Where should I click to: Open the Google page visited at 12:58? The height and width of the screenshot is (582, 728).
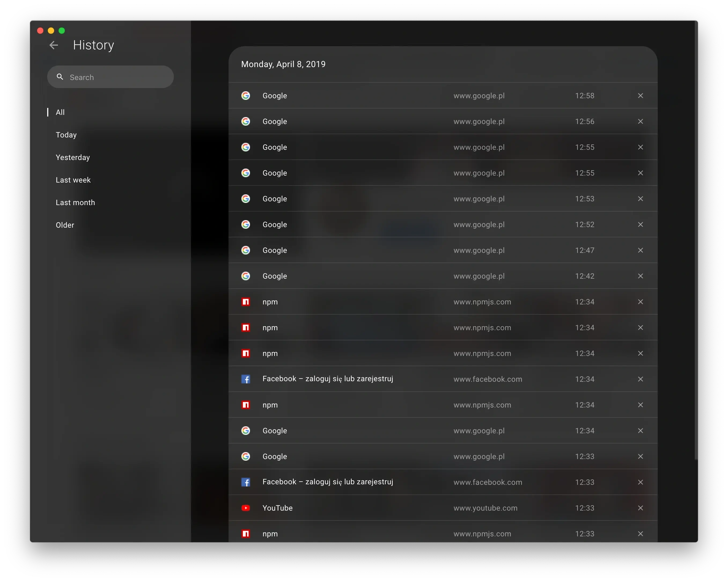[275, 96]
